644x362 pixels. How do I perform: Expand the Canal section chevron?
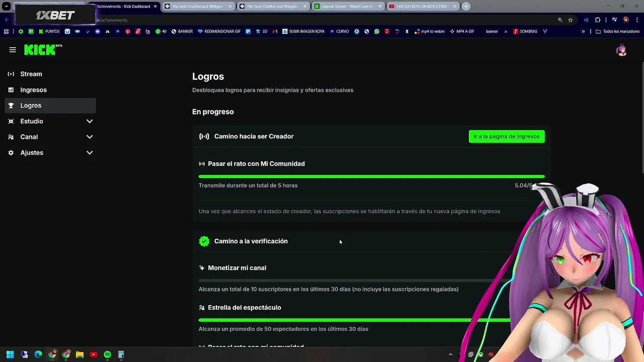click(x=90, y=137)
